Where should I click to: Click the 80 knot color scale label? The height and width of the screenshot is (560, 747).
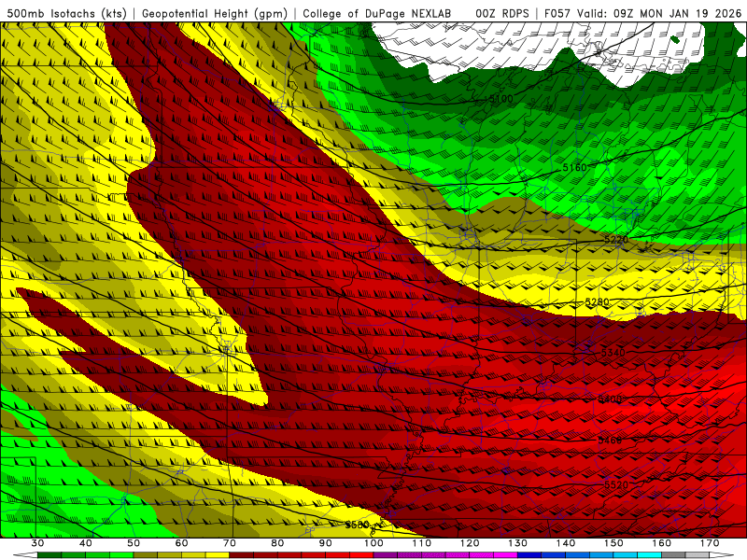click(277, 543)
